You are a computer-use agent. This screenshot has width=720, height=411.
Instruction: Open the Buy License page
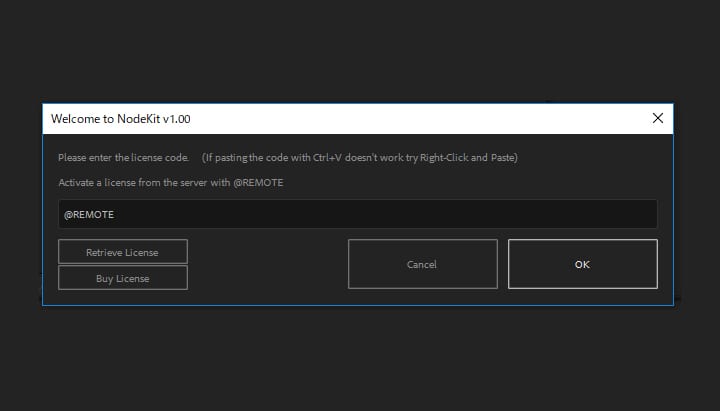point(123,278)
